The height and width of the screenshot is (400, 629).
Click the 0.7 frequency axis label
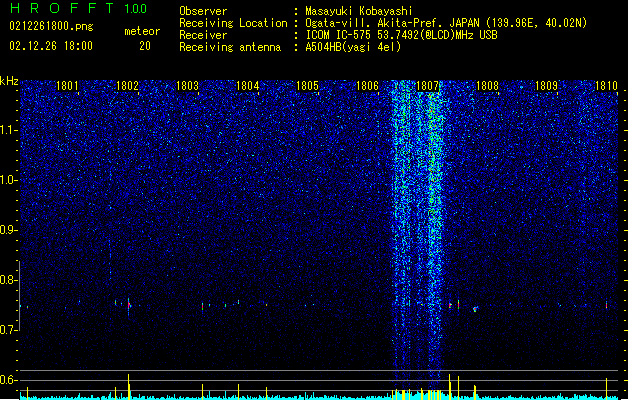[x=9, y=330]
